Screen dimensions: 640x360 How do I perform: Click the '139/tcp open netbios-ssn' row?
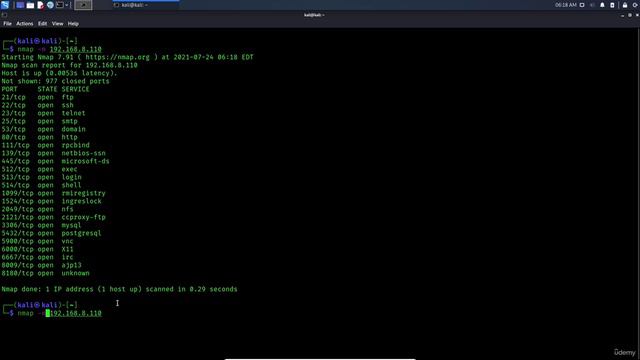[53, 153]
